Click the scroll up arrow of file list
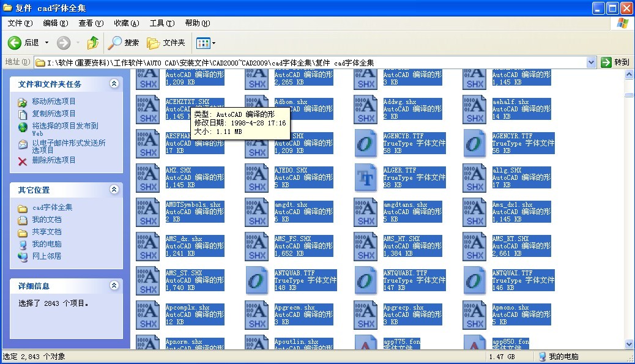This screenshot has height=364, width=635. [x=629, y=74]
